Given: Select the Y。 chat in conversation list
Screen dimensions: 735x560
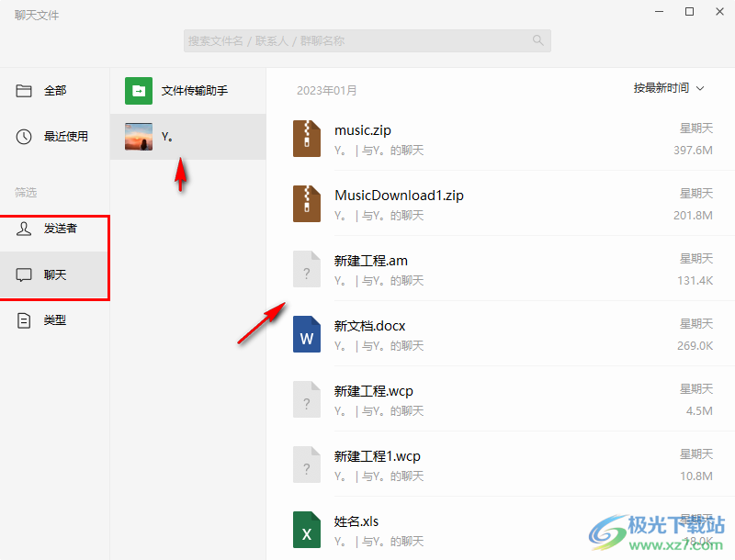Looking at the screenshot, I should (x=188, y=136).
